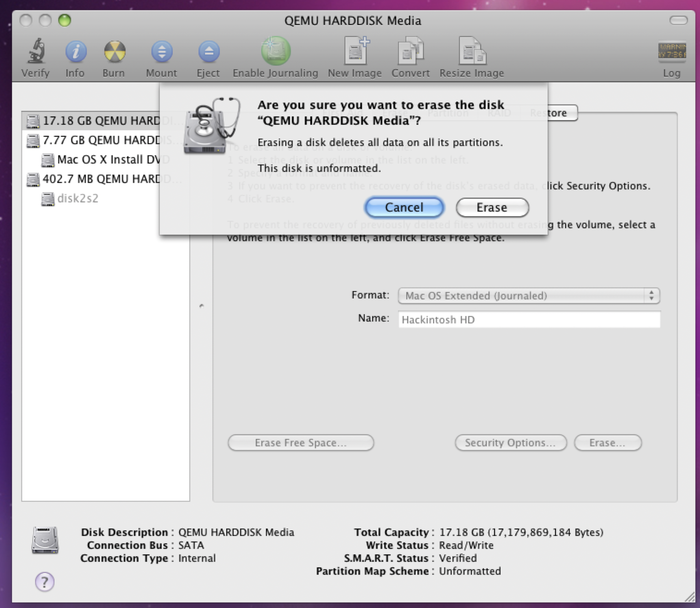
Task: Click the hard disk icon beside Disk Description
Action: [45, 540]
